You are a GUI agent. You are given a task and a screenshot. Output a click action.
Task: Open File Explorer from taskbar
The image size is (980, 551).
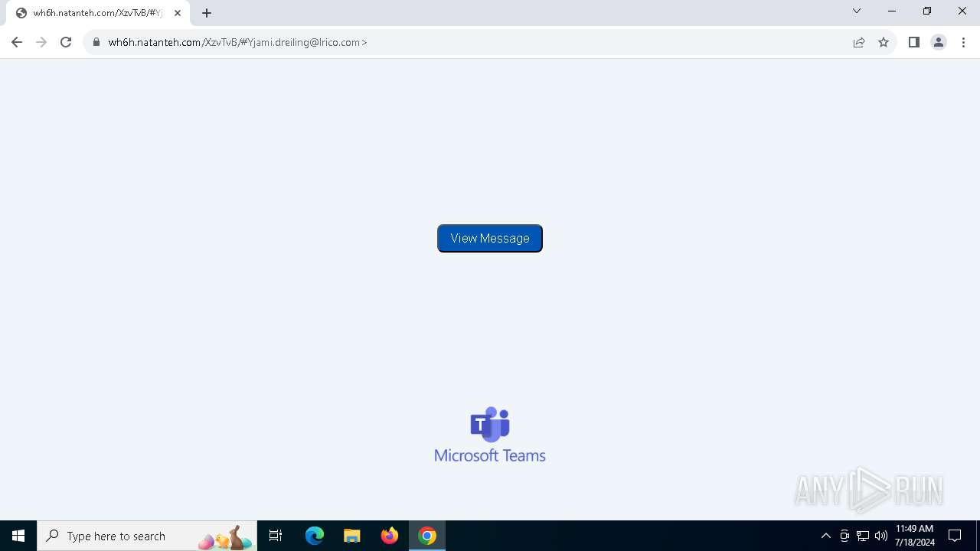coord(352,536)
